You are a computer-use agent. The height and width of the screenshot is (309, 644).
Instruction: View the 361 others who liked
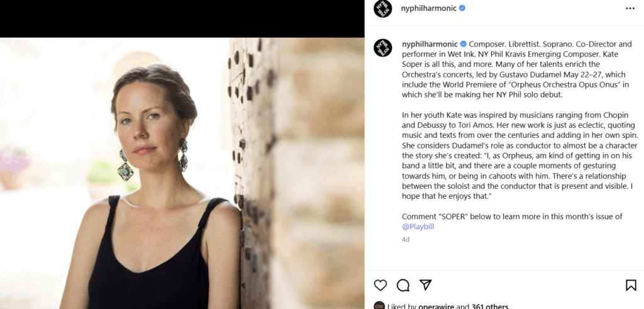(490, 306)
